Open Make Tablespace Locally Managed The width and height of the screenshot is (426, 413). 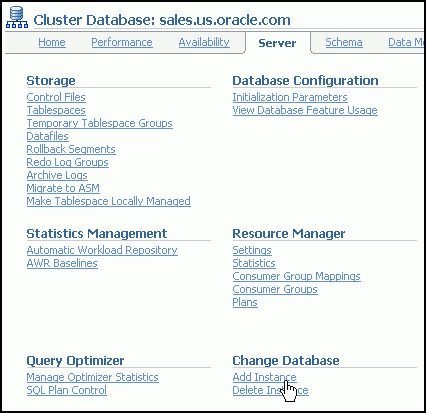click(x=108, y=201)
